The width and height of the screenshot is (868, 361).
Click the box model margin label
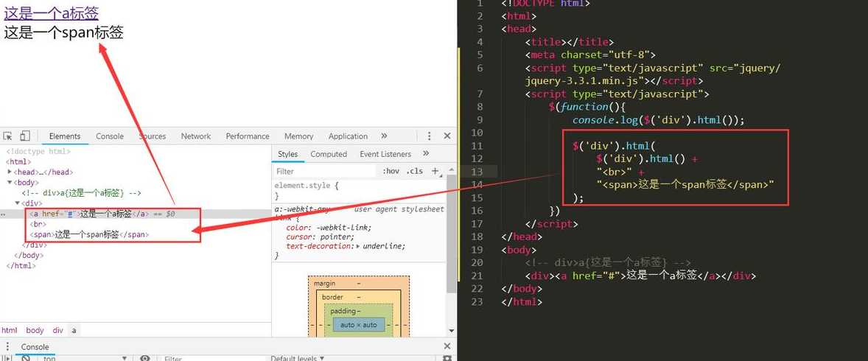[x=324, y=284]
